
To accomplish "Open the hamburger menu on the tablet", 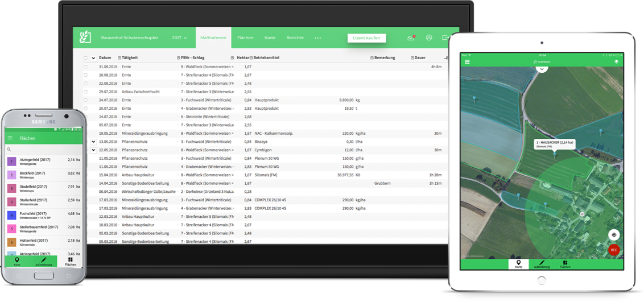I will [x=468, y=61].
